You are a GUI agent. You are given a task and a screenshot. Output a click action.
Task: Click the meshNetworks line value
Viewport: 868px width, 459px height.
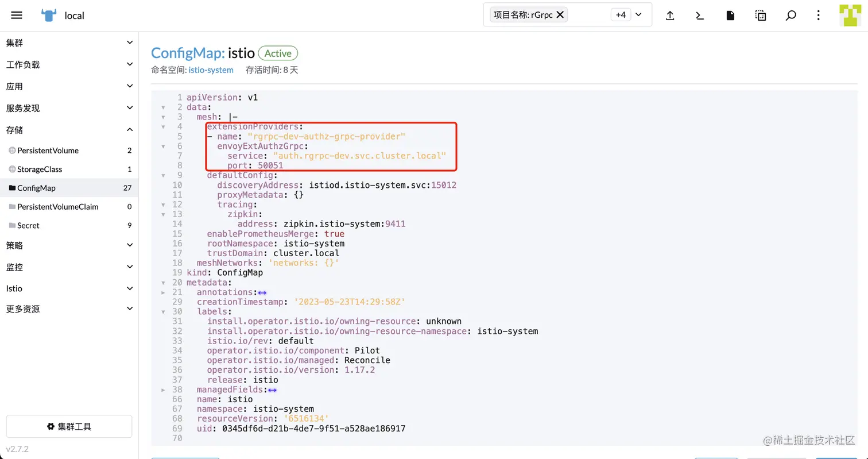304,263
